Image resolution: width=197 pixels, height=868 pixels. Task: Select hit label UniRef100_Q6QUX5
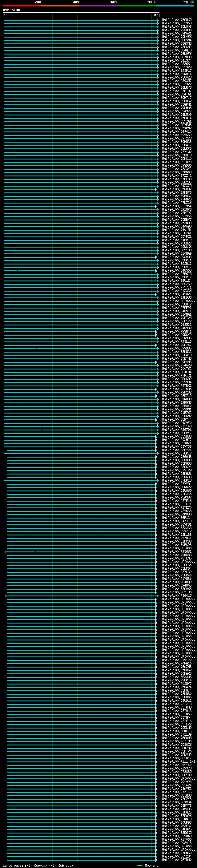(177, 20)
